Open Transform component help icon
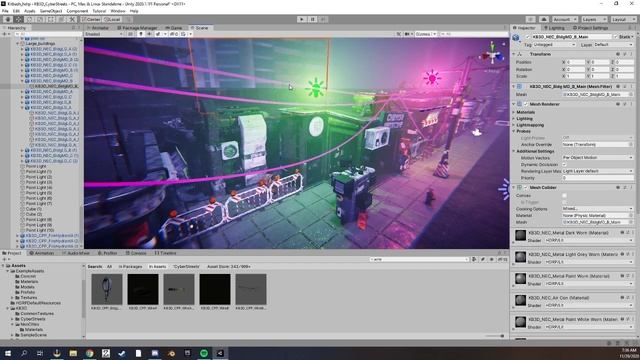The image size is (640, 360). coord(618,54)
